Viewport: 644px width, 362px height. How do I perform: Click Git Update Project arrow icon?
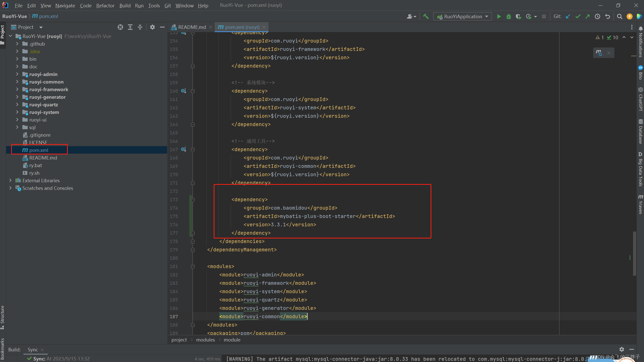pyautogui.click(x=568, y=16)
